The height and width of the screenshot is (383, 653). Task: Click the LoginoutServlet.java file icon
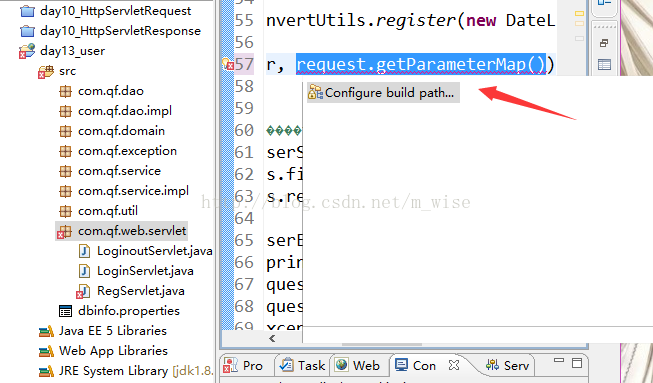85,251
